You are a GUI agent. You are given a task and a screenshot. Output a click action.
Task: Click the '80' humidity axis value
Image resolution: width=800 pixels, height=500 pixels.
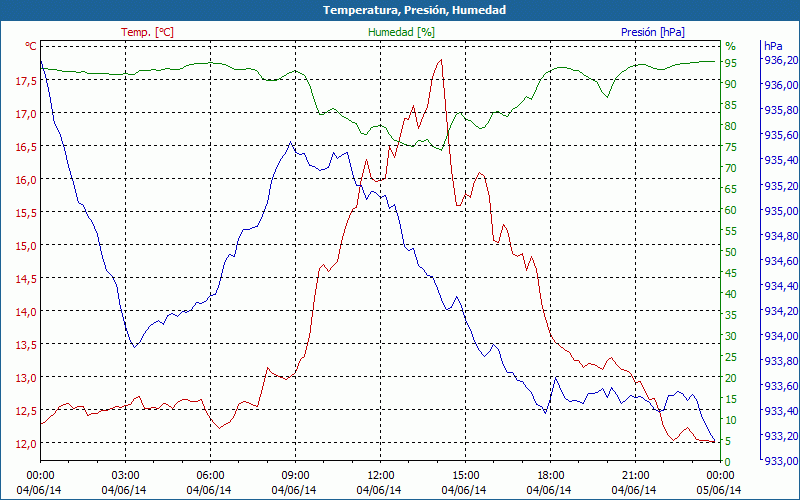click(x=731, y=126)
